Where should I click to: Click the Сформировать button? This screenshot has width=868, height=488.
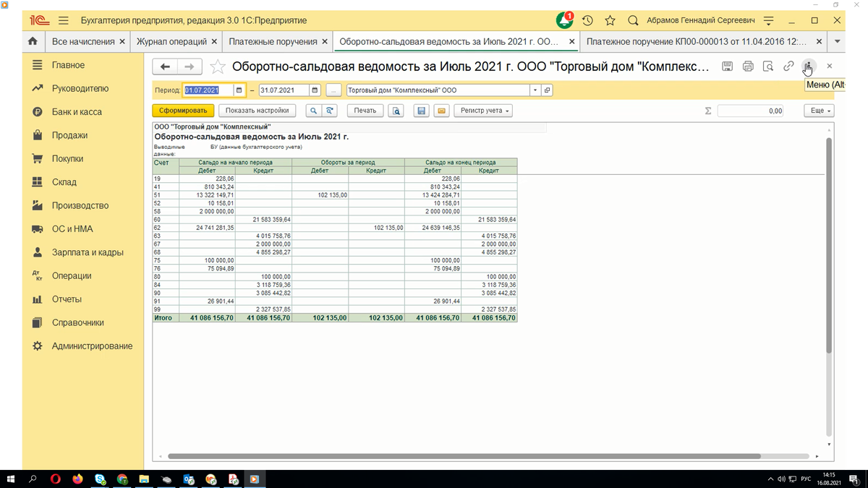pos(183,111)
